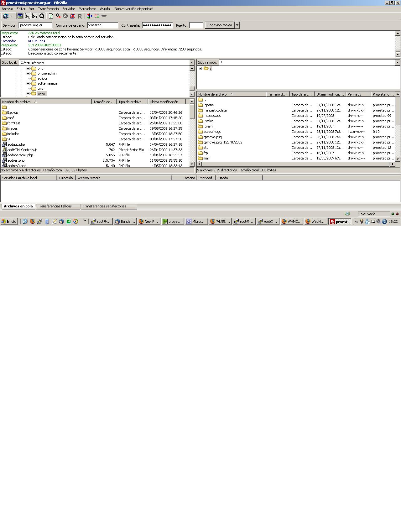Open the Site Manager icon
The image size is (401, 532).
6,16
